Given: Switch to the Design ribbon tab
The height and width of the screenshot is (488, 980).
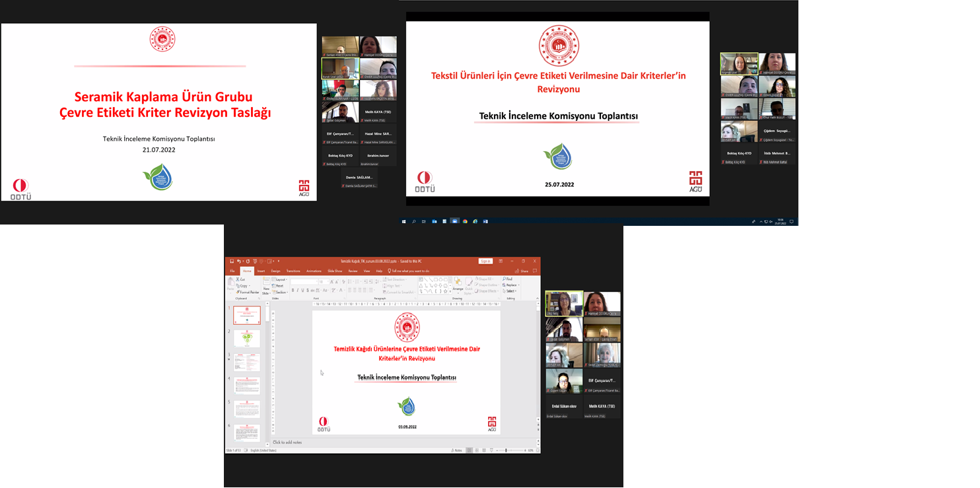Looking at the screenshot, I should (x=275, y=271).
